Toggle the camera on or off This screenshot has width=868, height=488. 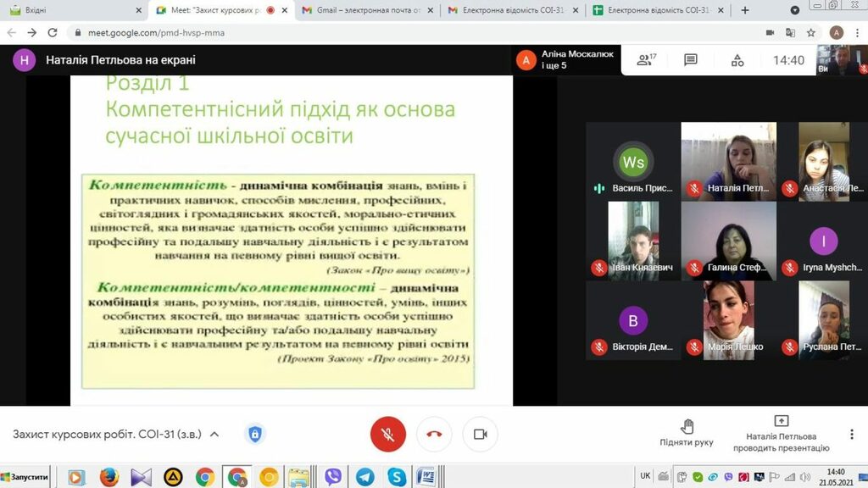click(x=480, y=434)
